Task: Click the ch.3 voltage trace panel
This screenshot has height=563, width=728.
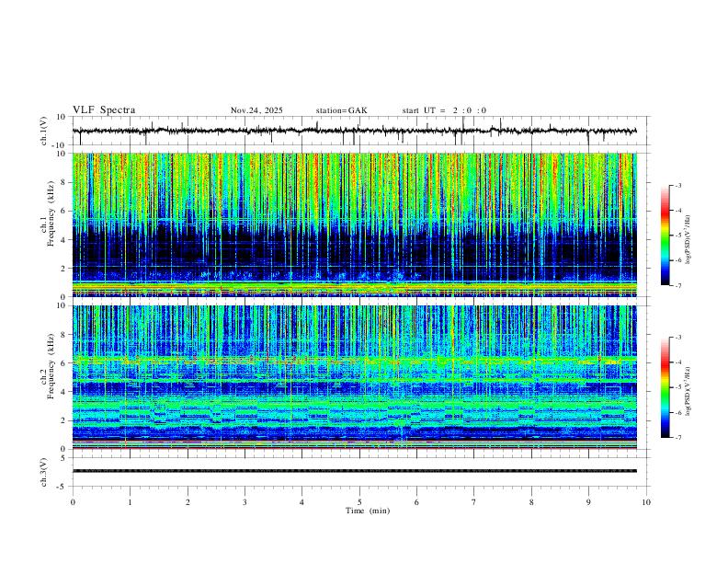Action: click(x=360, y=472)
